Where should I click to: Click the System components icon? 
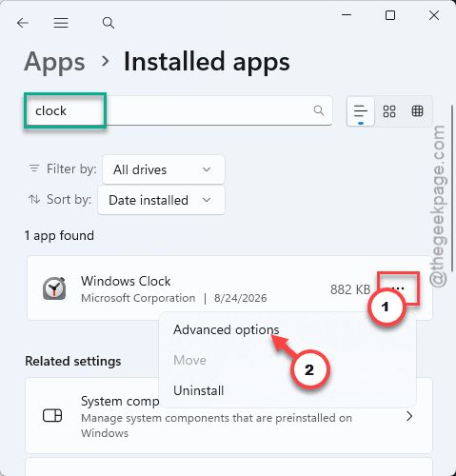point(52,416)
